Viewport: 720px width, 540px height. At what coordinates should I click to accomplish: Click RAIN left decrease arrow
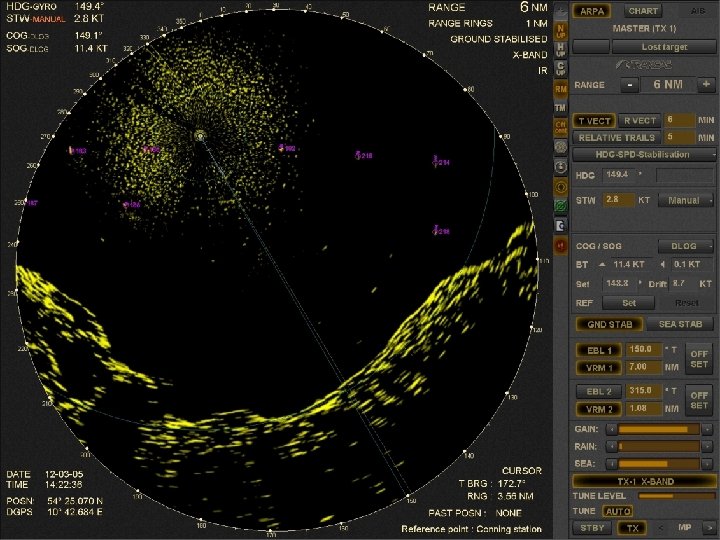click(611, 446)
